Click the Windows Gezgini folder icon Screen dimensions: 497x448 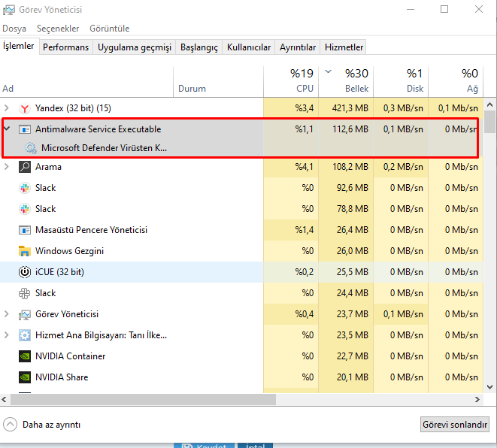25,251
